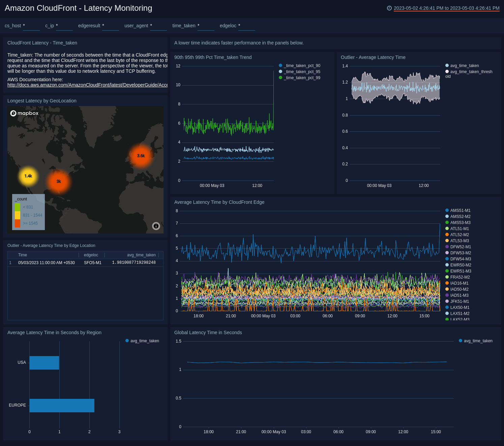
Task: Open the time_taken filter selector
Action: point(206,27)
